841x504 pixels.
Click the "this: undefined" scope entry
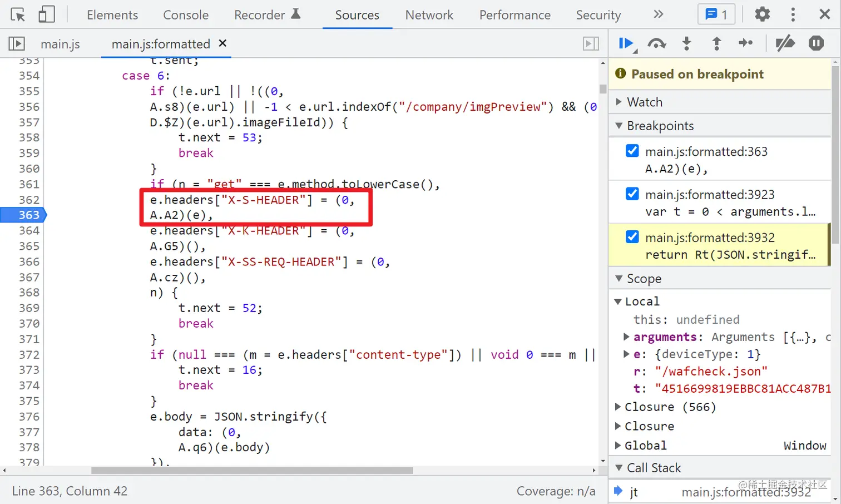pyautogui.click(x=686, y=319)
